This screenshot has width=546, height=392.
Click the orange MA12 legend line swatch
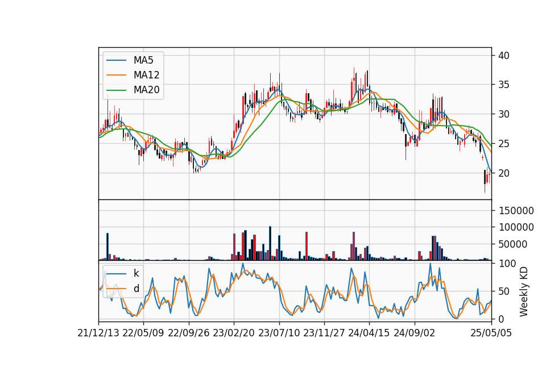point(116,75)
